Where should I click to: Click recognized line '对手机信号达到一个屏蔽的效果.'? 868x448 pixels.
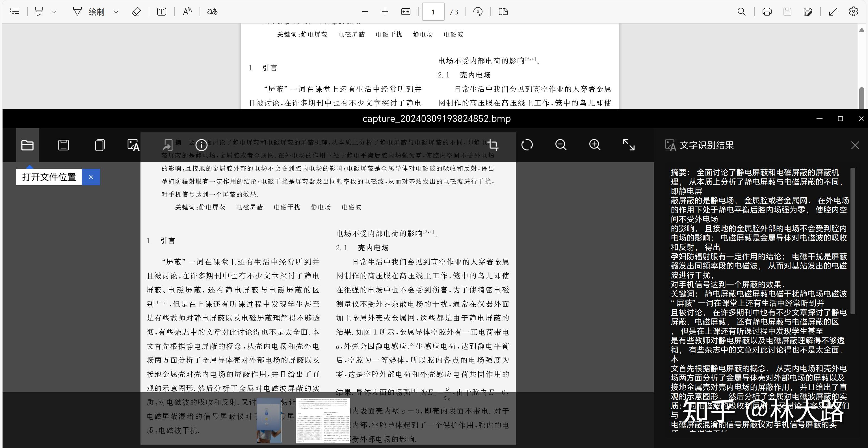pos(728,285)
